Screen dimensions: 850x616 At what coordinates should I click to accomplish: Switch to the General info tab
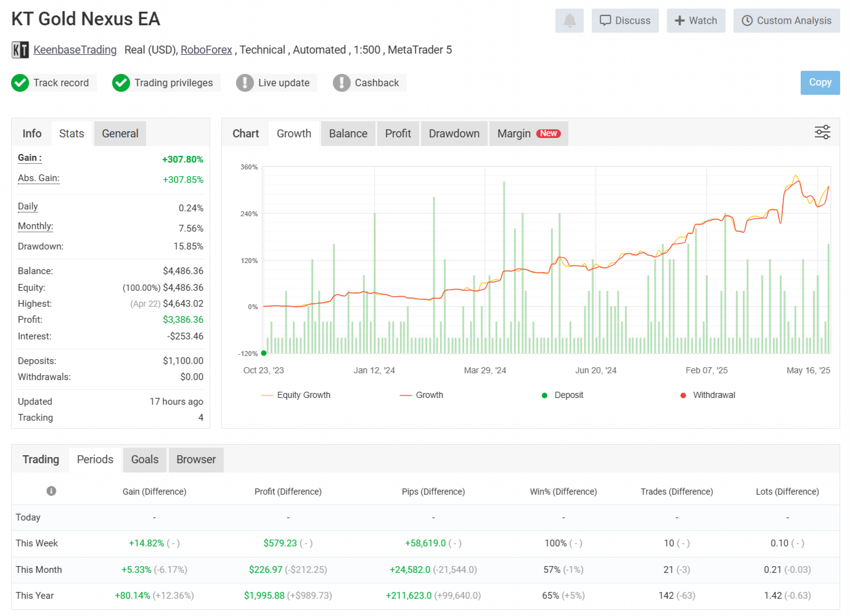point(120,134)
